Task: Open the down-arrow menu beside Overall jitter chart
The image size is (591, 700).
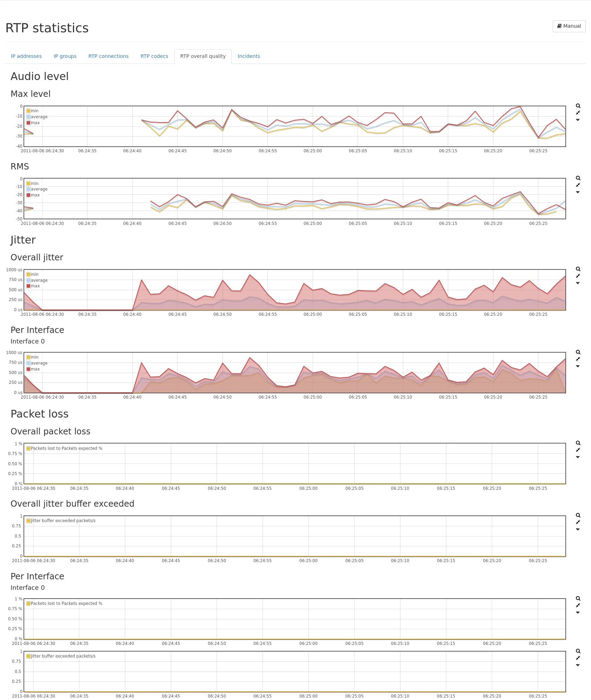Action: tap(578, 283)
